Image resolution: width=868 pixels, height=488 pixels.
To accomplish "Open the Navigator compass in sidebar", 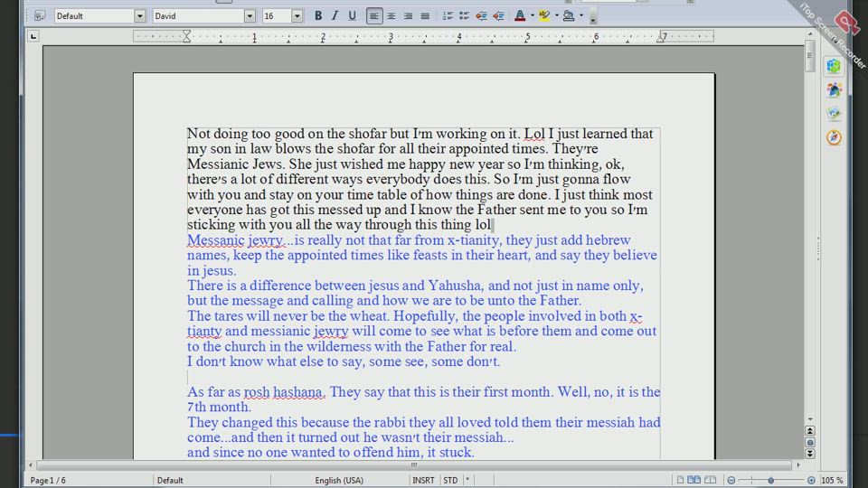I will pyautogui.click(x=834, y=137).
